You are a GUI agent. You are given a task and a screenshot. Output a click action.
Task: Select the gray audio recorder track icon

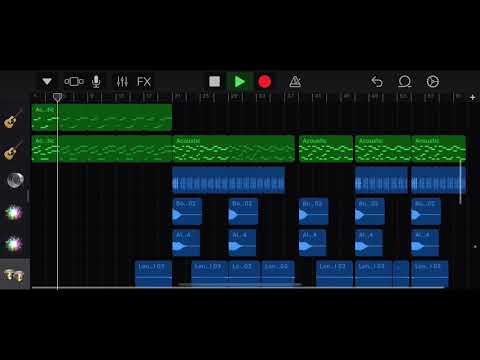(15, 180)
